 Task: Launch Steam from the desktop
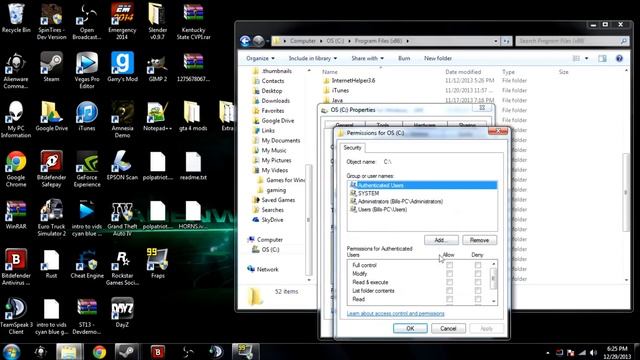[x=51, y=67]
